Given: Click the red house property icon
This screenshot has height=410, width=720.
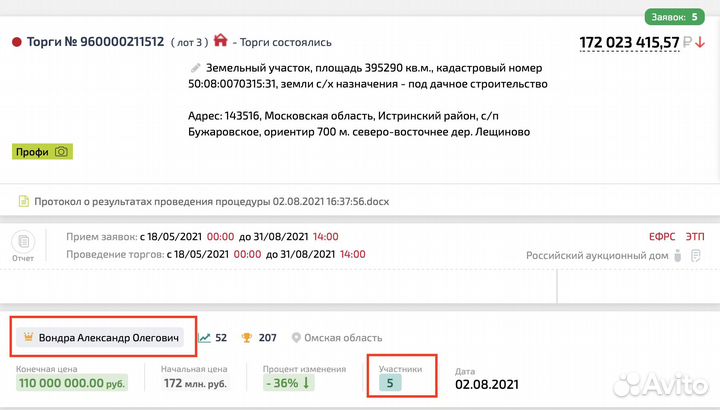Looking at the screenshot, I should pyautogui.click(x=220, y=40).
